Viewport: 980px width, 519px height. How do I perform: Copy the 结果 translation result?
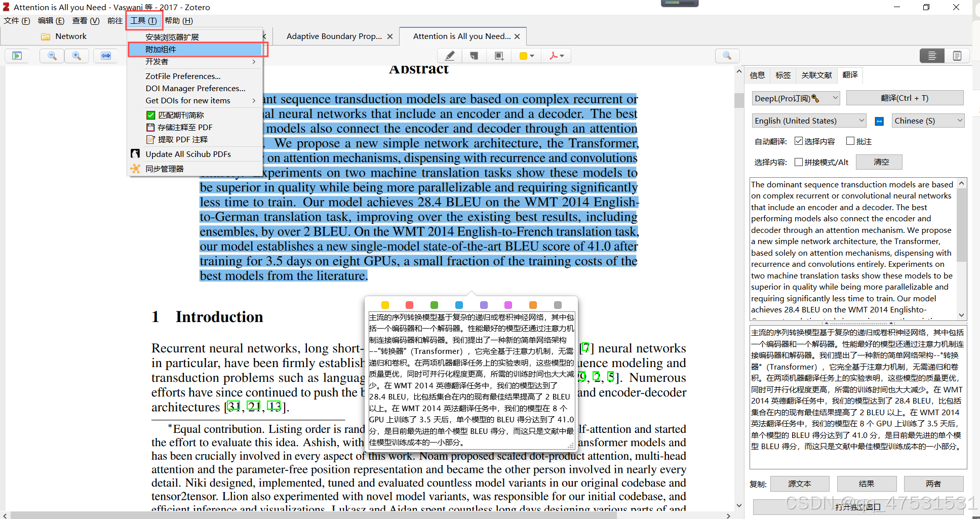(867, 484)
